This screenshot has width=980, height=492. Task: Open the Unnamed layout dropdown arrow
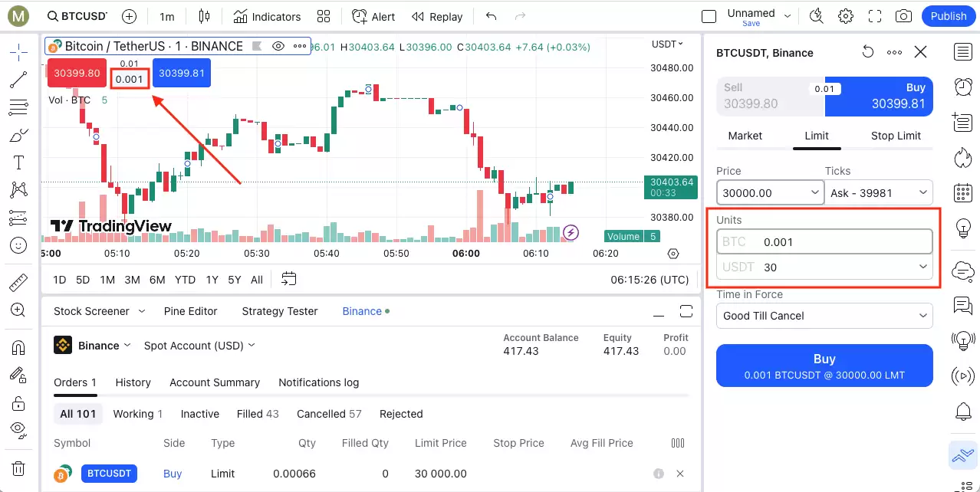(788, 16)
